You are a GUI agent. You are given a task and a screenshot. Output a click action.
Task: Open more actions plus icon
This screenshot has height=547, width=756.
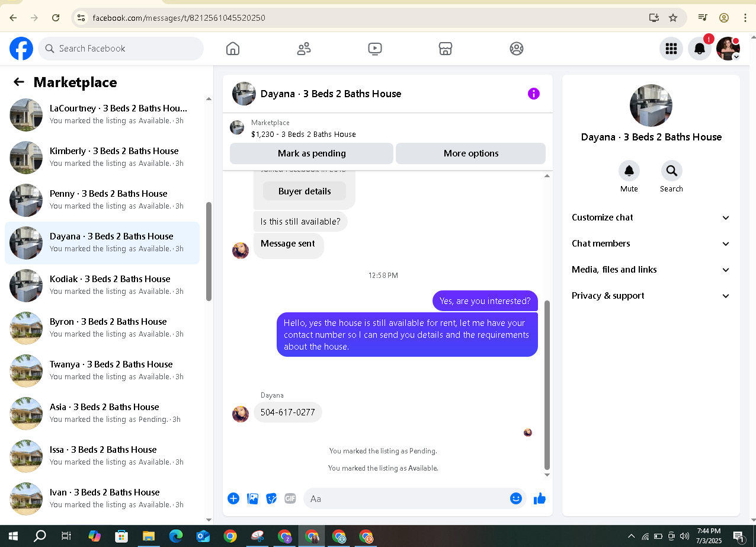(x=233, y=498)
